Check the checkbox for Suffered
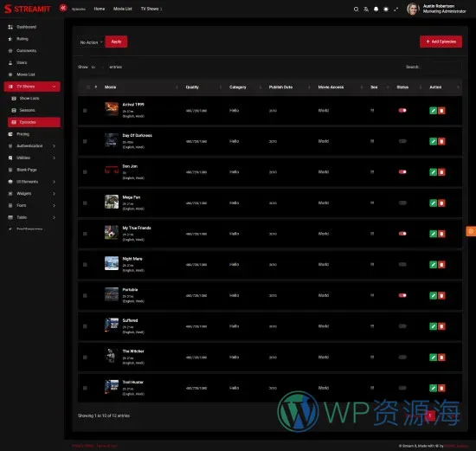The width and height of the screenshot is (476, 451). coord(85,326)
